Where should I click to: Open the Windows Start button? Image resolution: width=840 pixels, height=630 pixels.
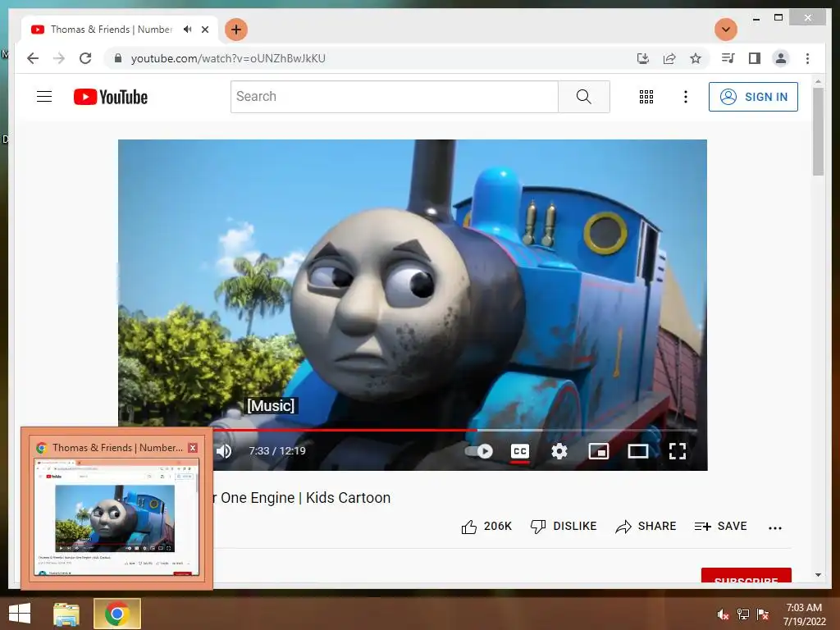[x=20, y=614]
